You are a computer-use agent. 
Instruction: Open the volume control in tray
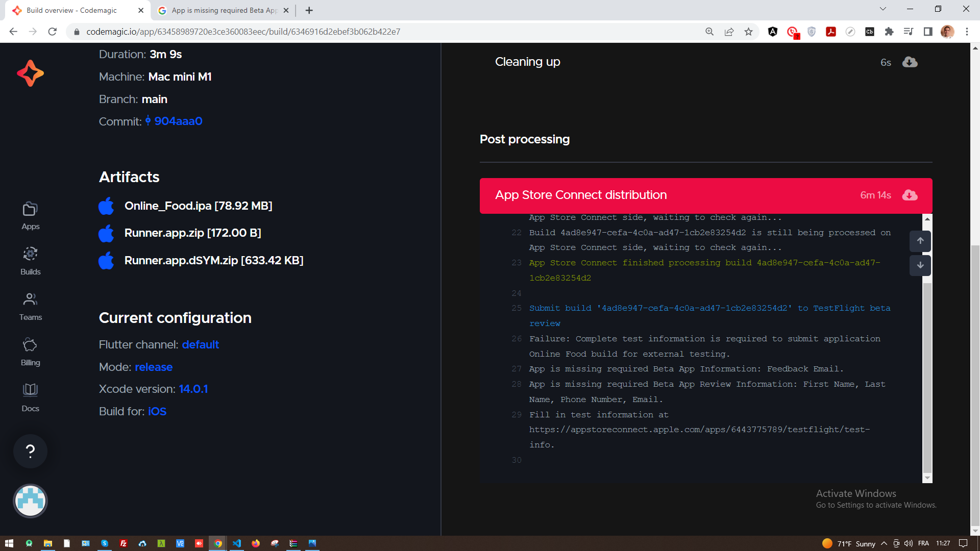point(909,543)
